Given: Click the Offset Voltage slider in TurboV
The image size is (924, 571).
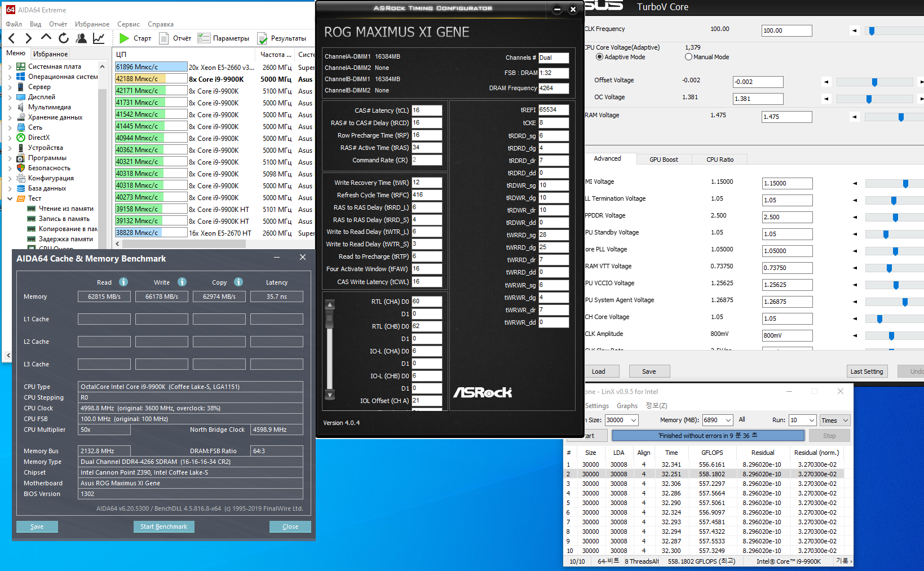Looking at the screenshot, I should [874, 82].
